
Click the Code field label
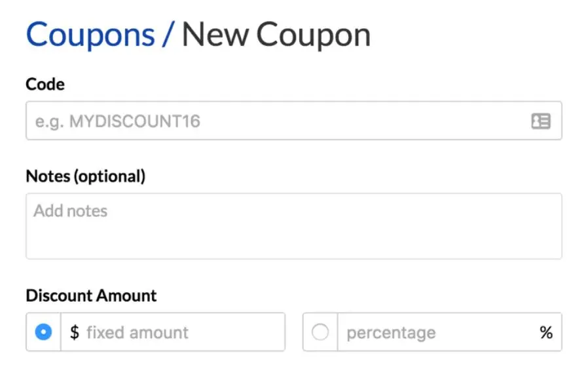point(45,84)
